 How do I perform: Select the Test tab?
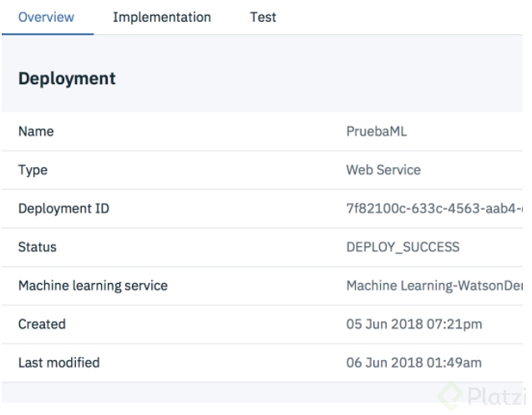[x=263, y=17]
